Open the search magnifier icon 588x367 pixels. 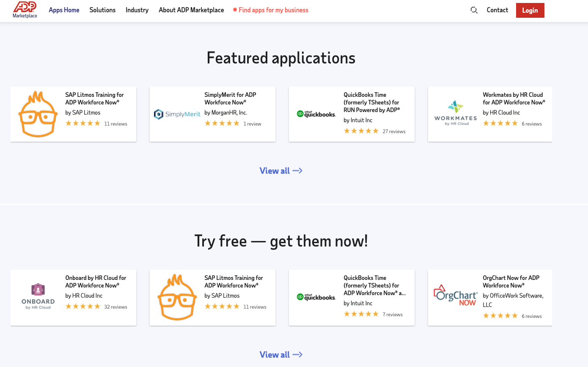pyautogui.click(x=474, y=10)
